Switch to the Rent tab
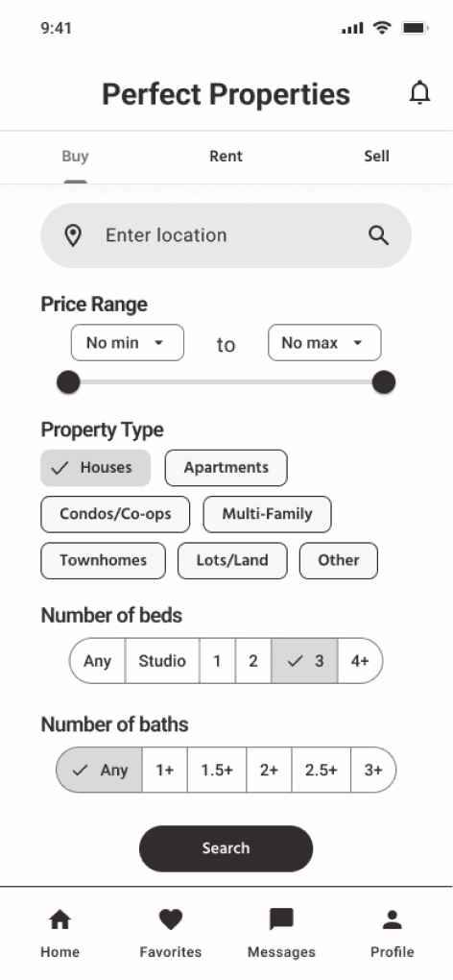 tap(226, 157)
